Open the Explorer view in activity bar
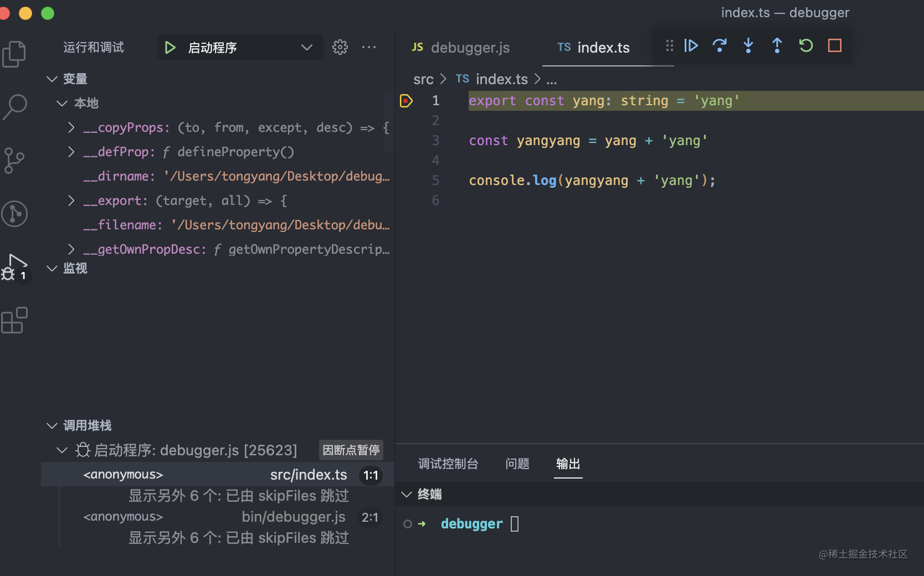This screenshot has height=576, width=924. tap(14, 54)
